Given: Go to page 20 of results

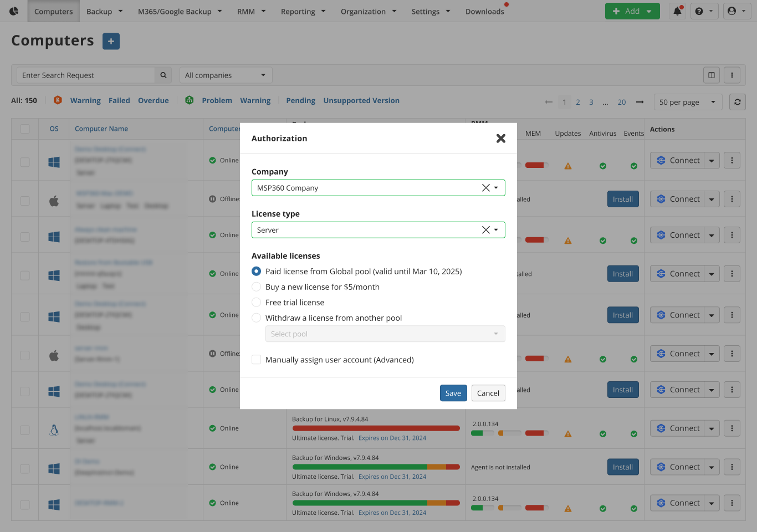Looking at the screenshot, I should [622, 102].
